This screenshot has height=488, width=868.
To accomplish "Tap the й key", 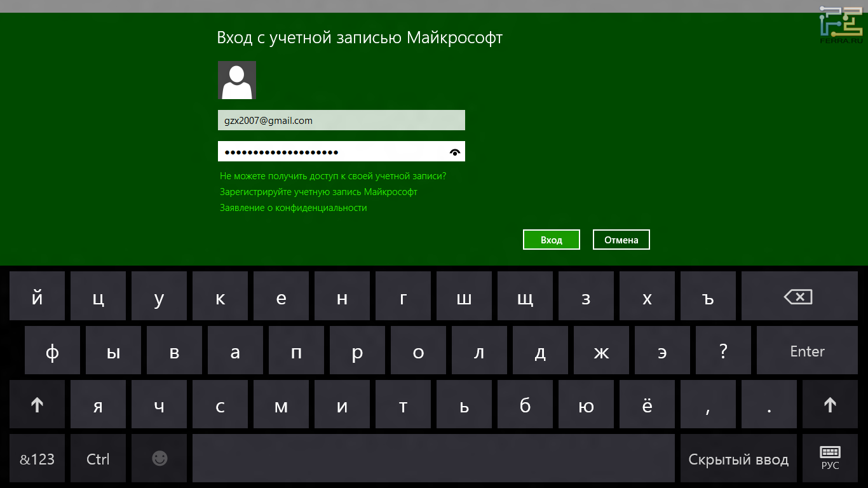I will click(37, 296).
